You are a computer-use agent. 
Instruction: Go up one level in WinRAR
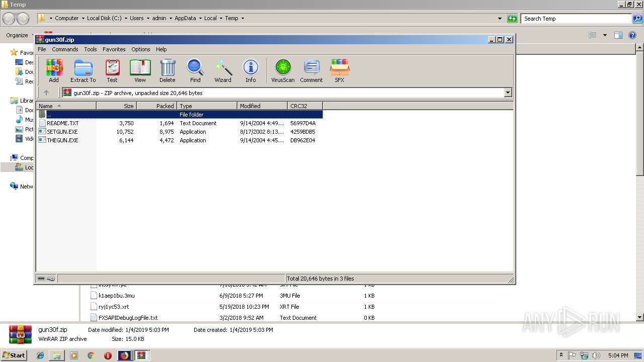tap(46, 93)
